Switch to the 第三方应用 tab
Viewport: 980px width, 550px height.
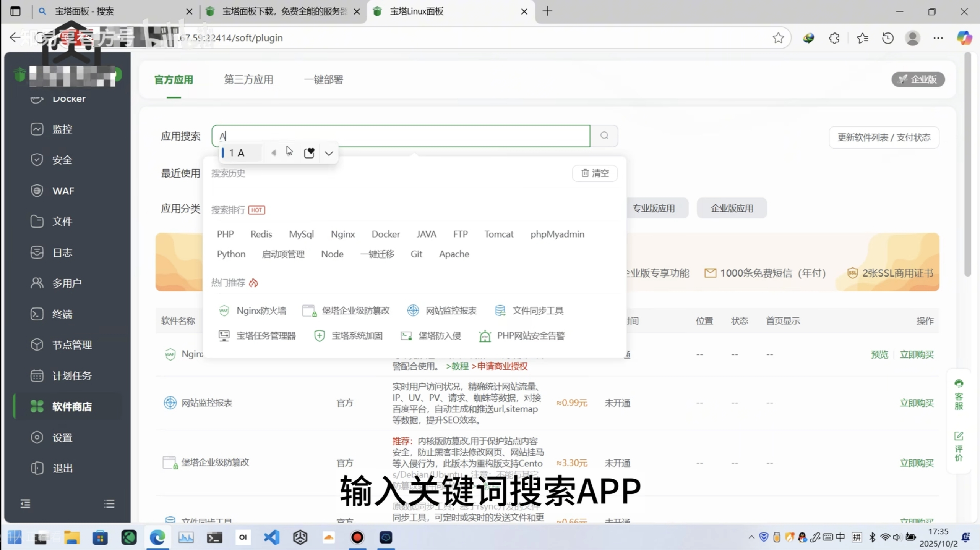pyautogui.click(x=248, y=79)
